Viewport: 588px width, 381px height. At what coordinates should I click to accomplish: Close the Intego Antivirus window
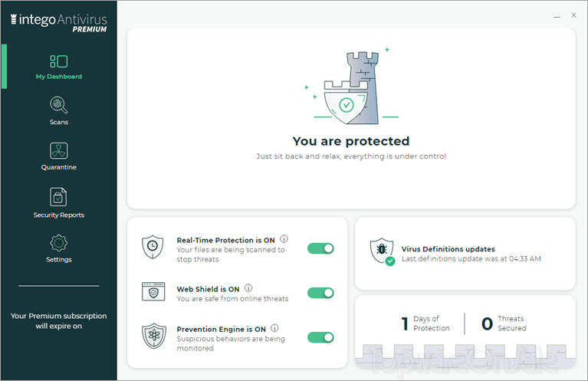tap(573, 15)
